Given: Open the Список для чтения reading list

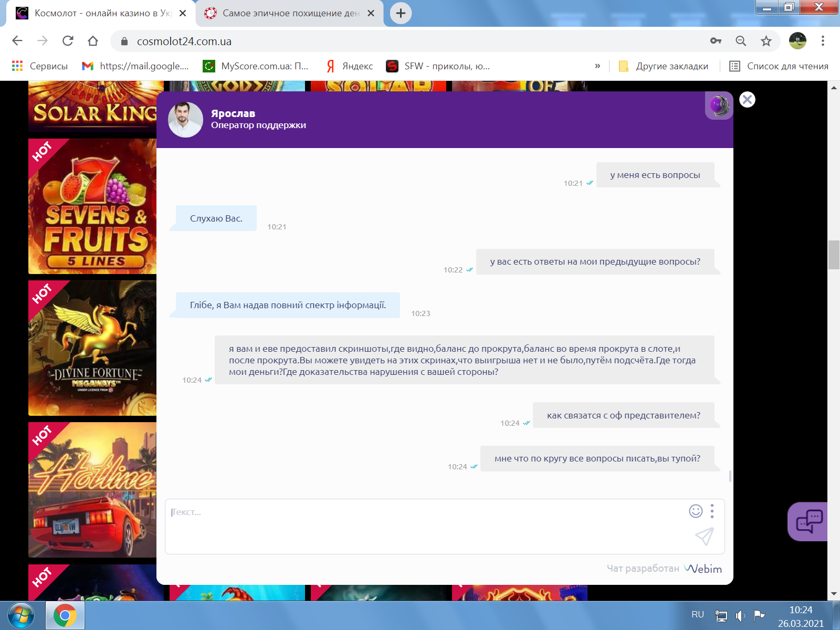Looking at the screenshot, I should click(x=779, y=66).
